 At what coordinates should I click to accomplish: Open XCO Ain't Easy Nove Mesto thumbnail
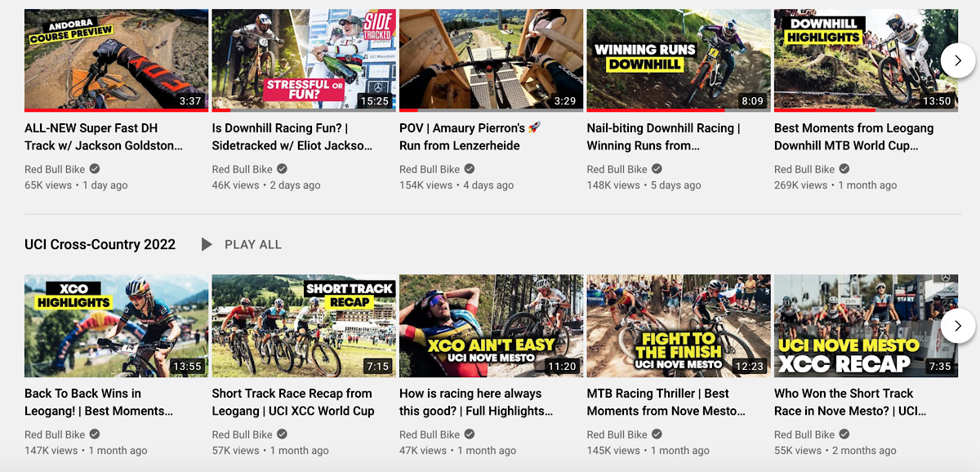click(491, 326)
